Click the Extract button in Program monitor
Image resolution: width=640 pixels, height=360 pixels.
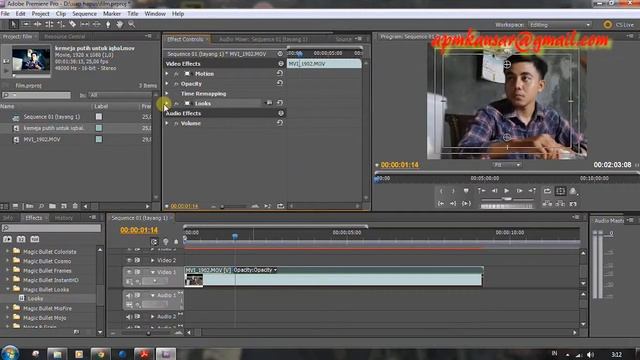[x=560, y=203]
